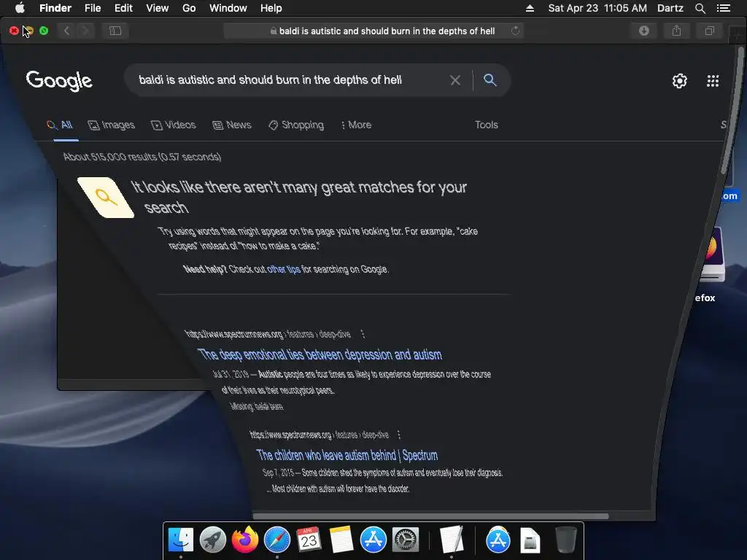Open System Preferences from the Dock
The width and height of the screenshot is (747, 560).
point(405,540)
